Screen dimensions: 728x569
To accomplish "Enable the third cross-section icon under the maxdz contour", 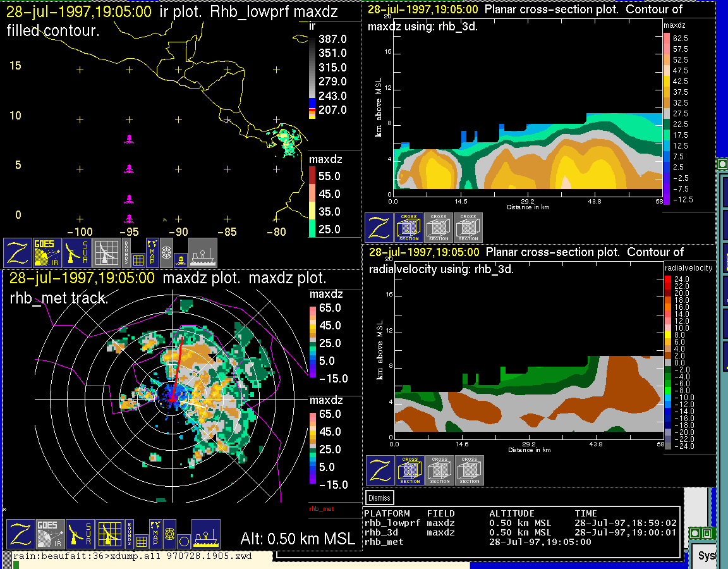I will coord(468,228).
